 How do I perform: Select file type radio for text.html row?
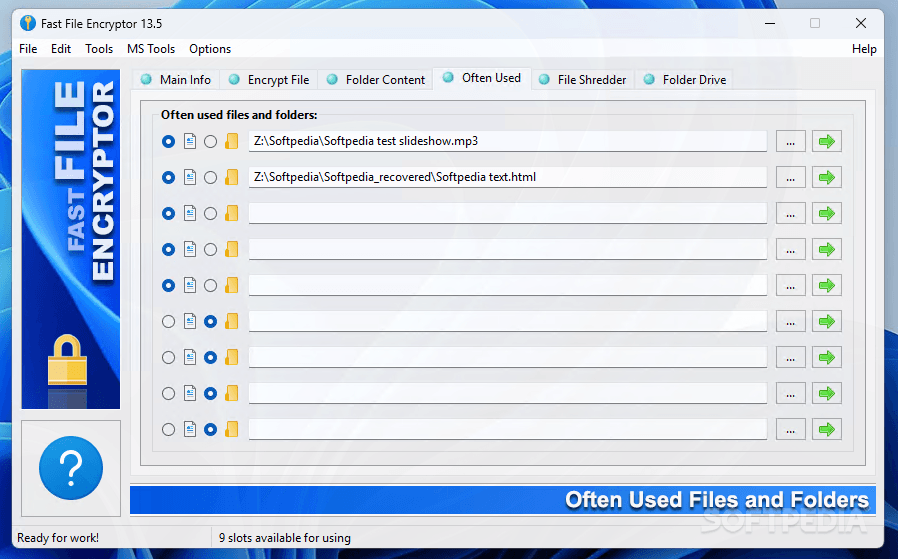pos(168,178)
